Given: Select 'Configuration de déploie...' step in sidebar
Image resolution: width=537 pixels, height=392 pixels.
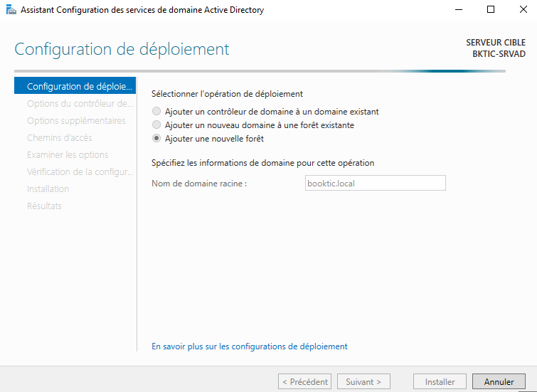Looking at the screenshot, I should click(75, 86).
